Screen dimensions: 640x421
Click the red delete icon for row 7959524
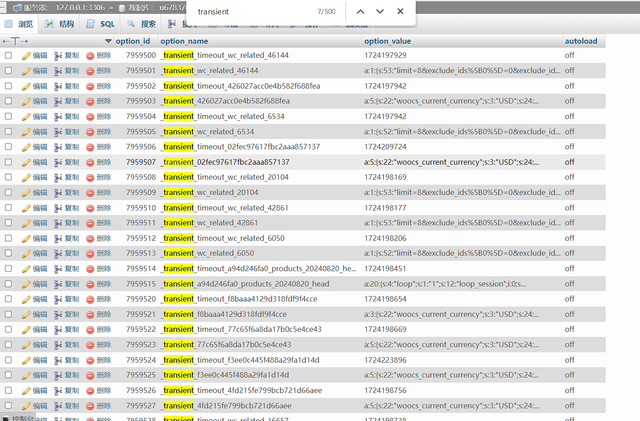point(90,361)
